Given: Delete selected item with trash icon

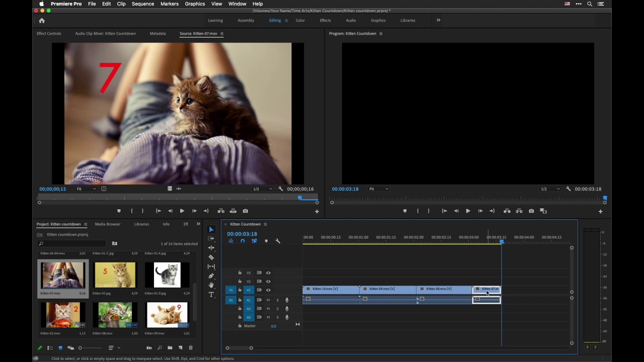Looking at the screenshot, I should click(x=191, y=347).
